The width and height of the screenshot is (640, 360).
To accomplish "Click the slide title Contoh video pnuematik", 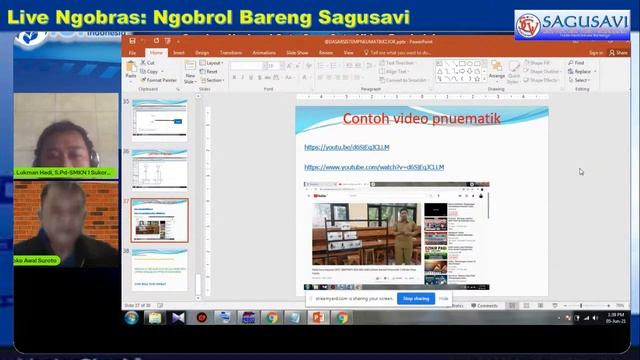I will [x=421, y=119].
